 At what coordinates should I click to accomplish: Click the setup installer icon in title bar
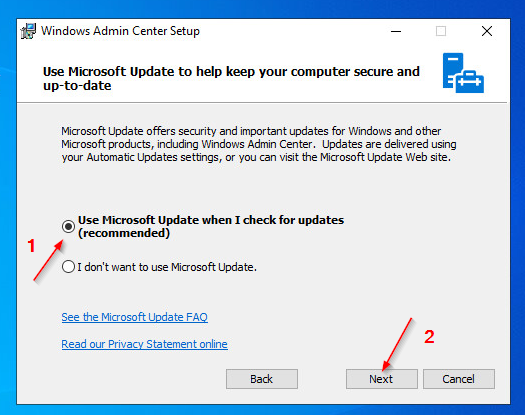point(28,31)
